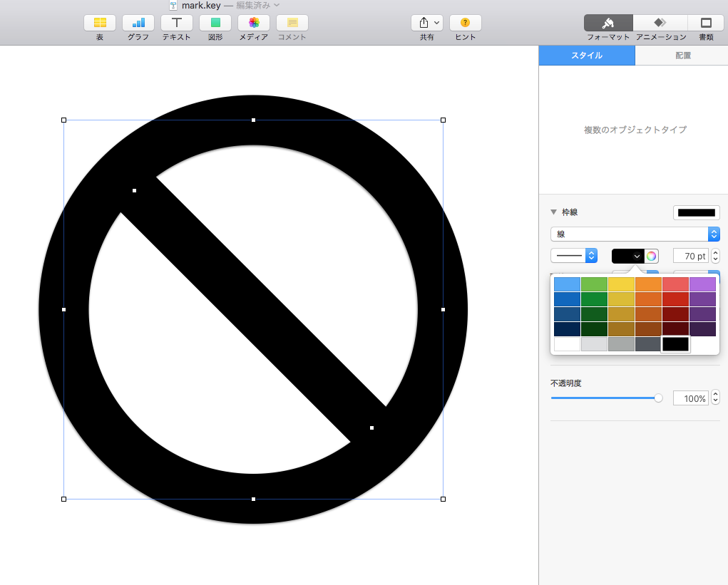The image size is (728, 585).
Task: Open the グラフ chart menu
Action: tap(138, 23)
